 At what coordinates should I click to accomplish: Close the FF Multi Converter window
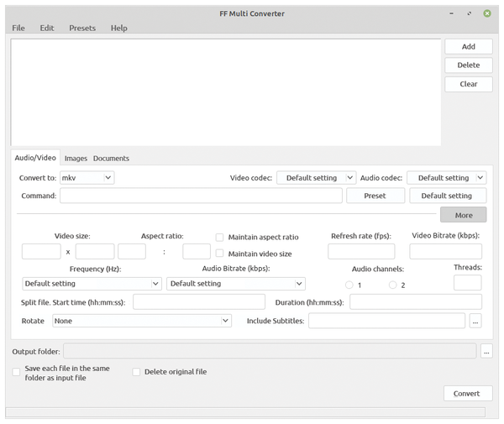click(487, 13)
